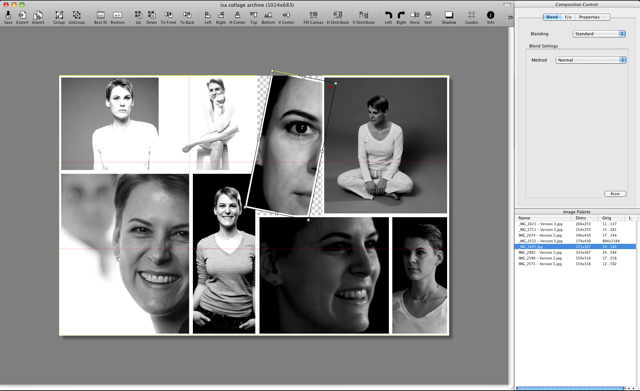640x391 pixels.
Task: Select the top-left frontal portrait on the canvas
Action: click(x=110, y=123)
